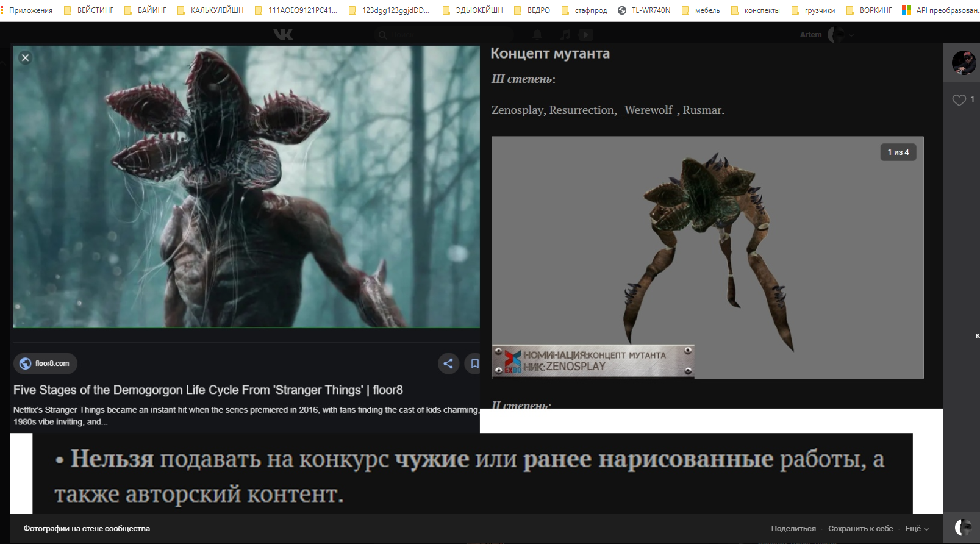Open the Artem profile avatar
980x544 pixels.
point(835,35)
